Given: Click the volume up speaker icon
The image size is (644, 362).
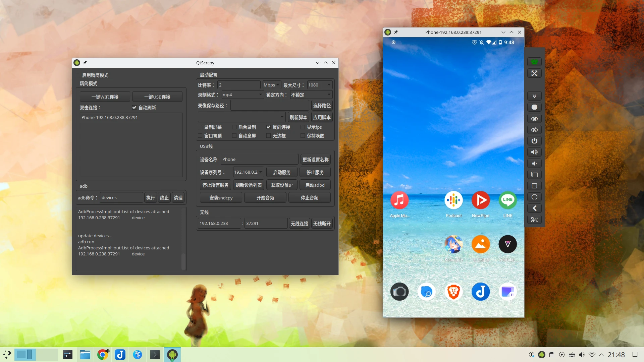Looking at the screenshot, I should [534, 152].
